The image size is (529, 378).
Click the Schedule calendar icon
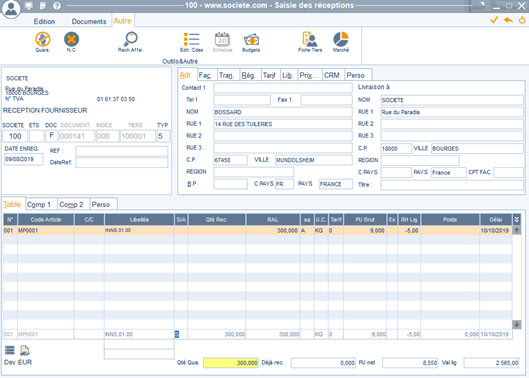pyautogui.click(x=222, y=39)
